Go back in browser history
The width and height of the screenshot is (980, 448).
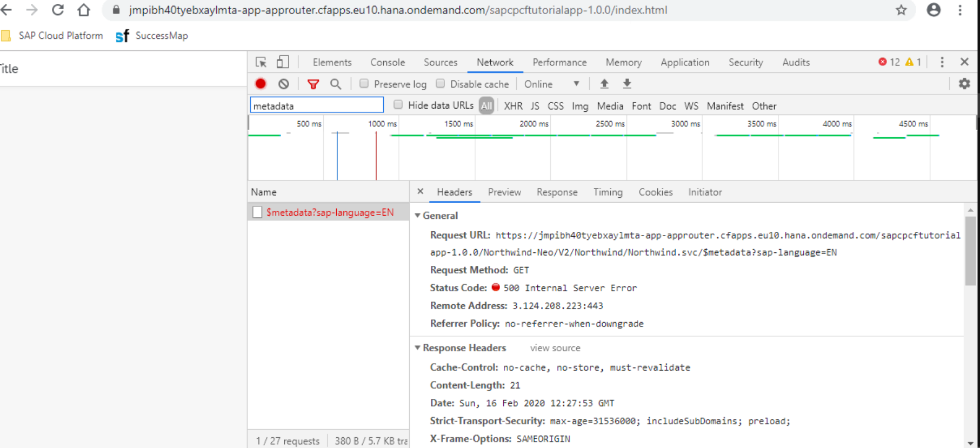click(x=6, y=10)
